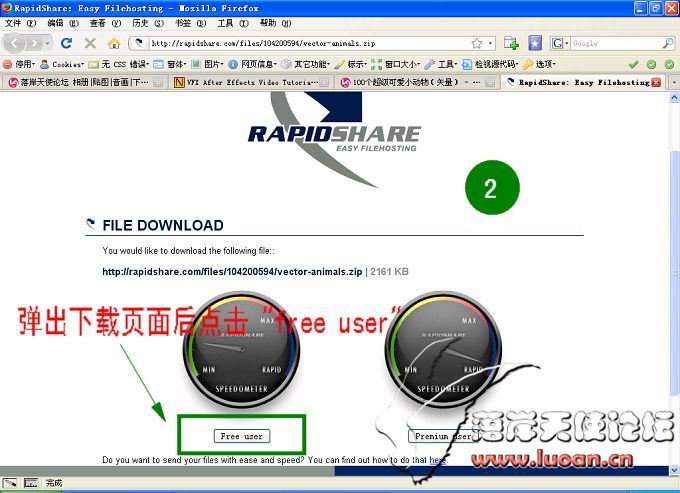Image resolution: width=680 pixels, height=493 pixels.
Task: Click the scroll down arrow of page scrollbar
Action: pyautogui.click(x=674, y=470)
